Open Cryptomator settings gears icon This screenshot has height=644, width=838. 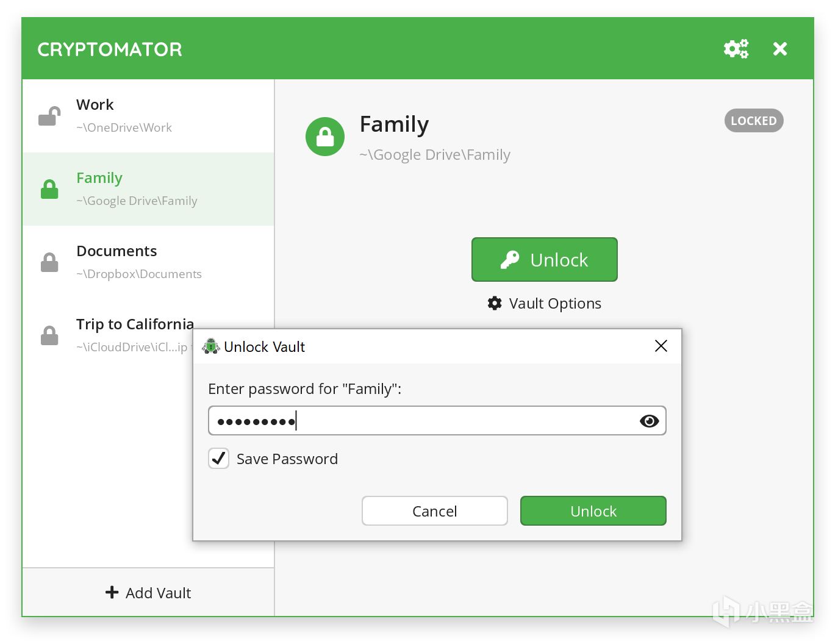(x=736, y=49)
